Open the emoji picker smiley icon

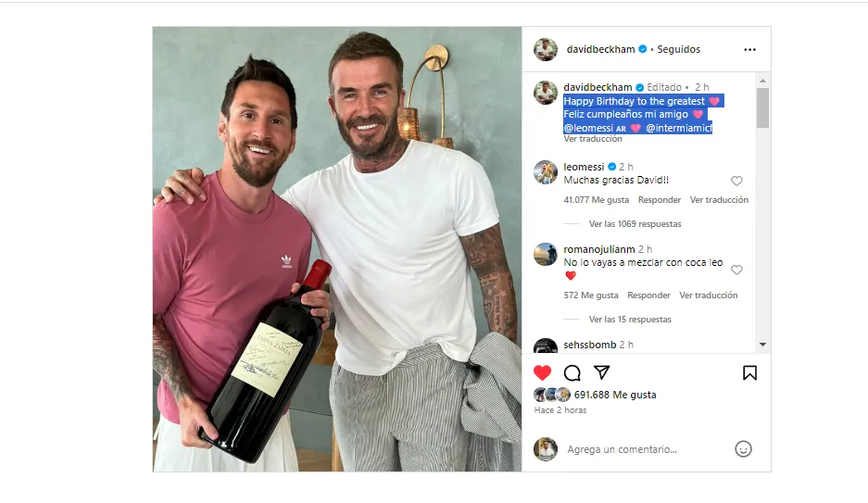pos(743,449)
